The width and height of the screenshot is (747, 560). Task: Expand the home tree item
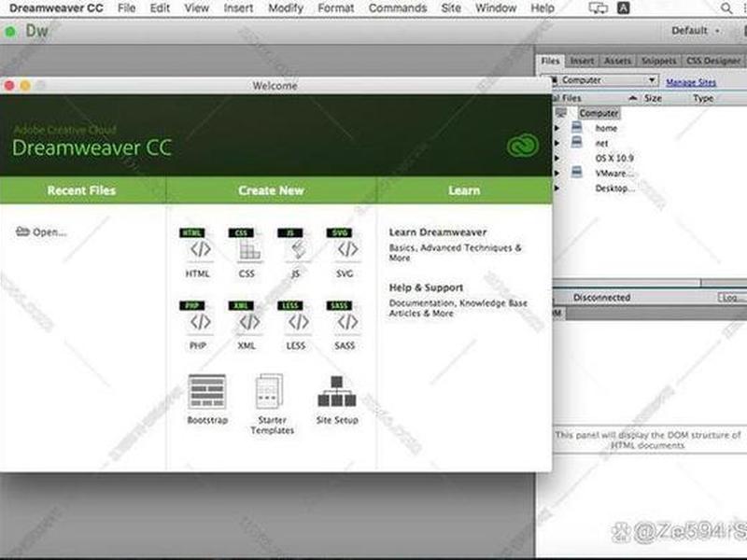tap(557, 128)
